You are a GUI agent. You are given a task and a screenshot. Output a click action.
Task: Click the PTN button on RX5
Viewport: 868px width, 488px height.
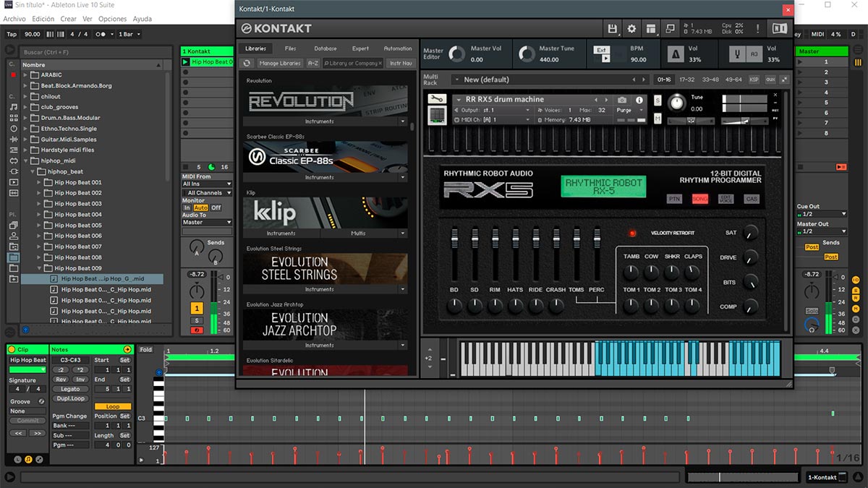click(x=674, y=199)
